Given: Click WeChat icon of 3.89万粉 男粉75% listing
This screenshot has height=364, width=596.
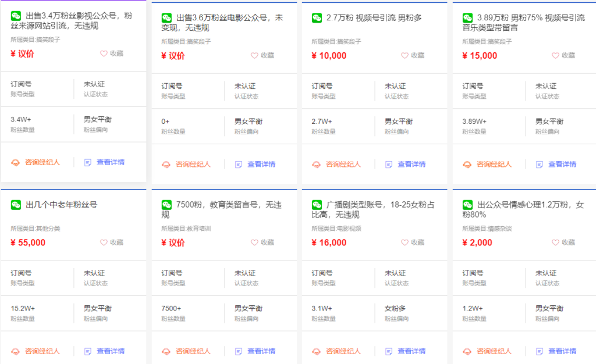Looking at the screenshot, I should [467, 17].
